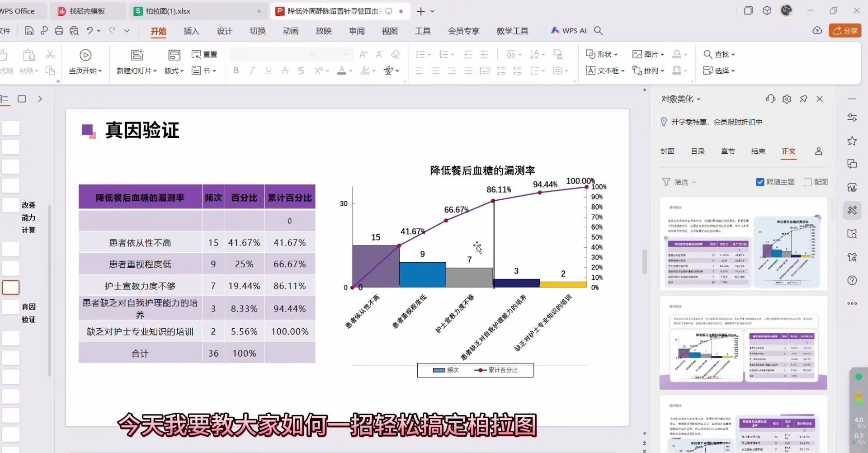This screenshot has height=453, width=868.
Task: Apply Underline formatting
Action: [269, 71]
